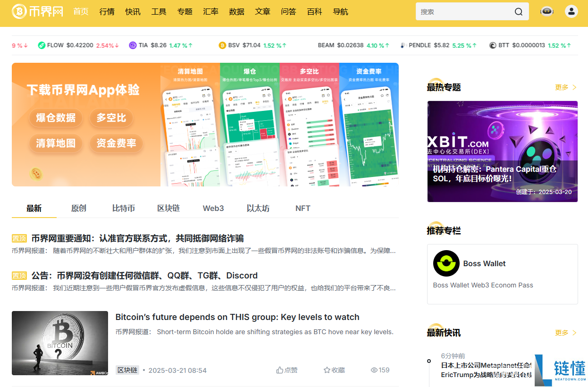Viewport: 588px width, 387px height.
Task: Like the Bitcoin article with 点赞
Action: (x=287, y=370)
